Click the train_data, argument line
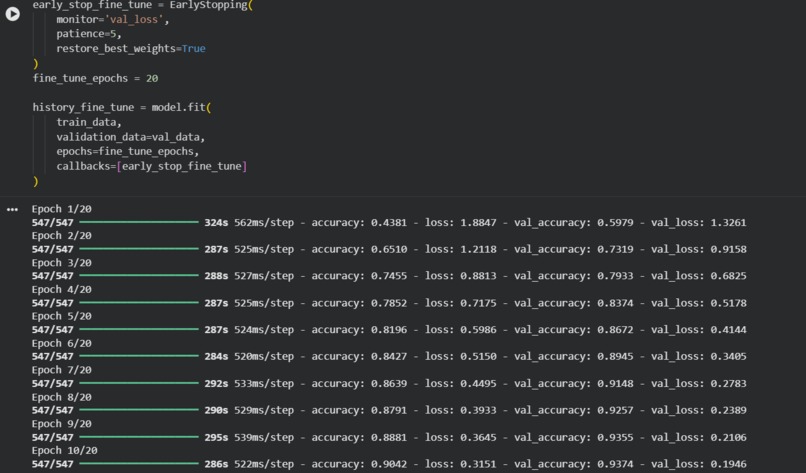The image size is (806, 473). (x=89, y=122)
